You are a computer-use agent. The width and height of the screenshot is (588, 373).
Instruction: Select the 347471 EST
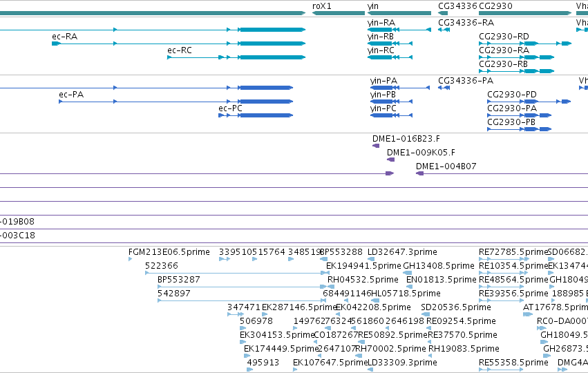coord(235,314)
